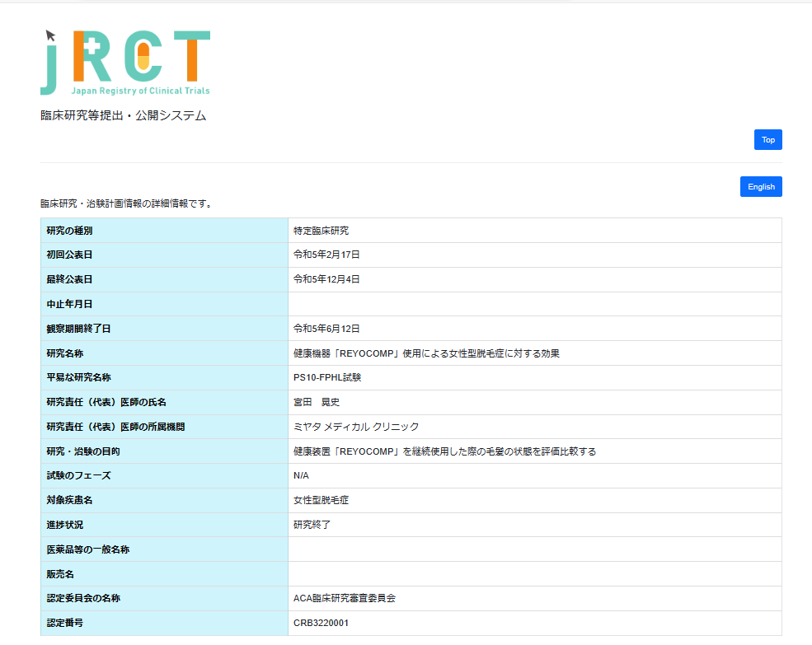Select the CRB3220001 certification number

(321, 624)
